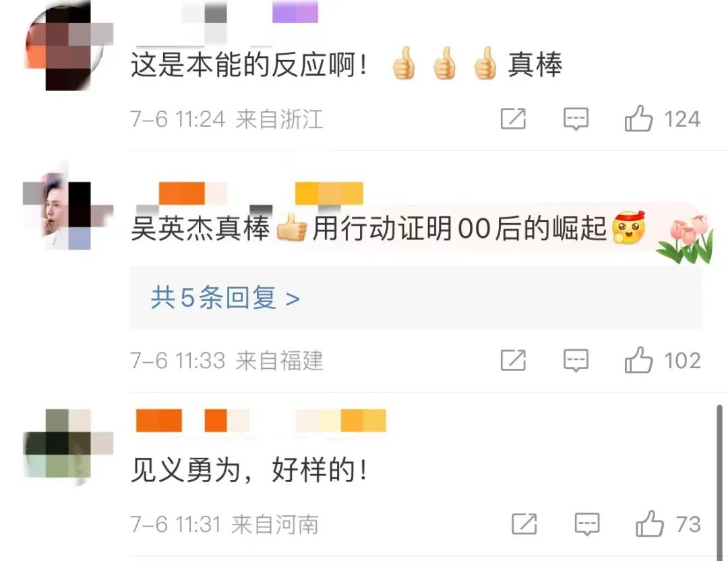
Task: Share the comment from 浙江
Action: coord(513,119)
